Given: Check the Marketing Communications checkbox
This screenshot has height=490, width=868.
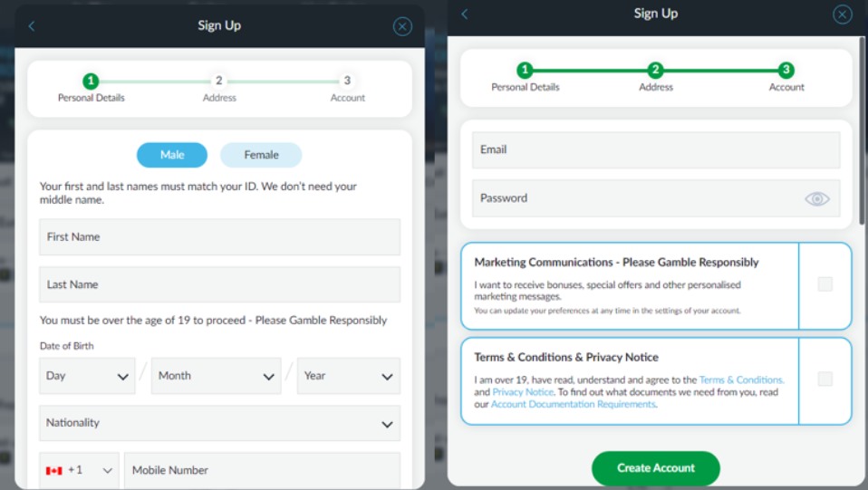Looking at the screenshot, I should coord(825,284).
